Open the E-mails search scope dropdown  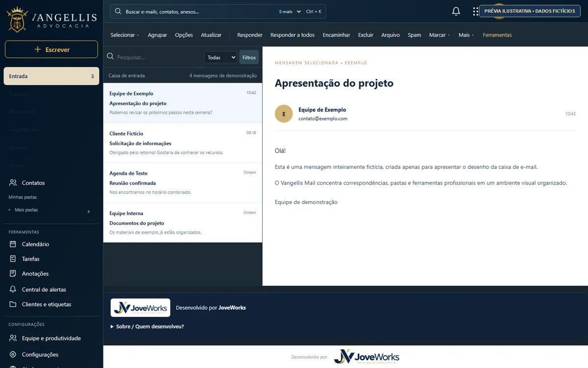point(290,11)
